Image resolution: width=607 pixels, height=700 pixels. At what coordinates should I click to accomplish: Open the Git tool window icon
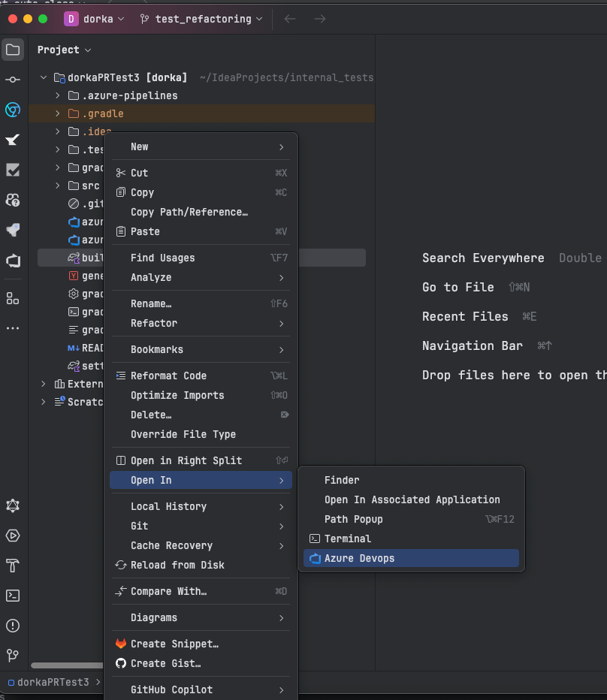pyautogui.click(x=13, y=656)
